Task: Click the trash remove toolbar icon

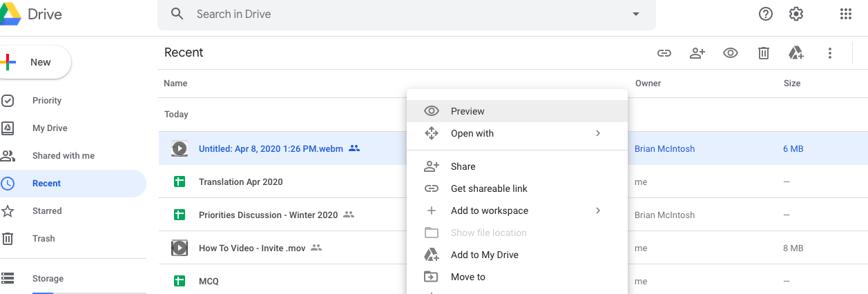Action: pyautogui.click(x=764, y=53)
